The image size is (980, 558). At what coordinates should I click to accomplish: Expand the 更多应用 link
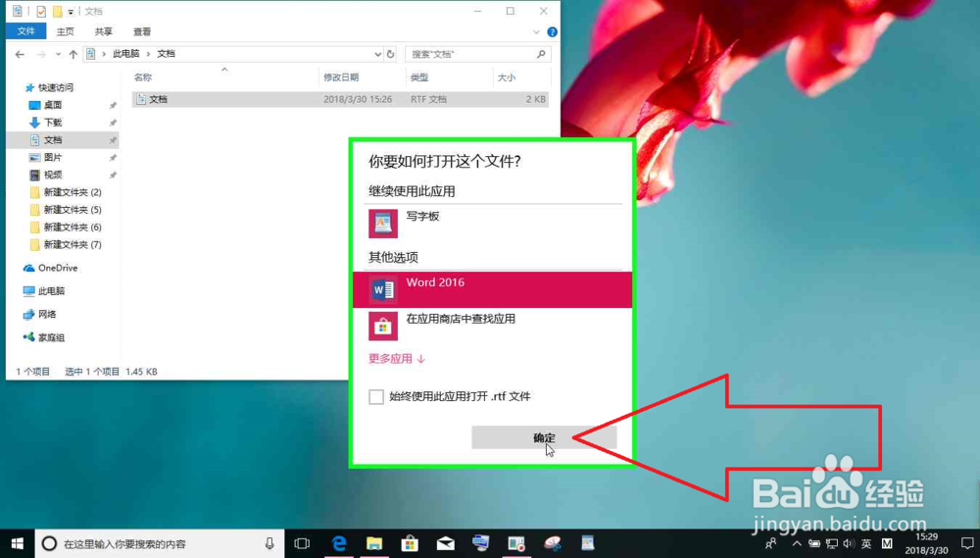[397, 359]
